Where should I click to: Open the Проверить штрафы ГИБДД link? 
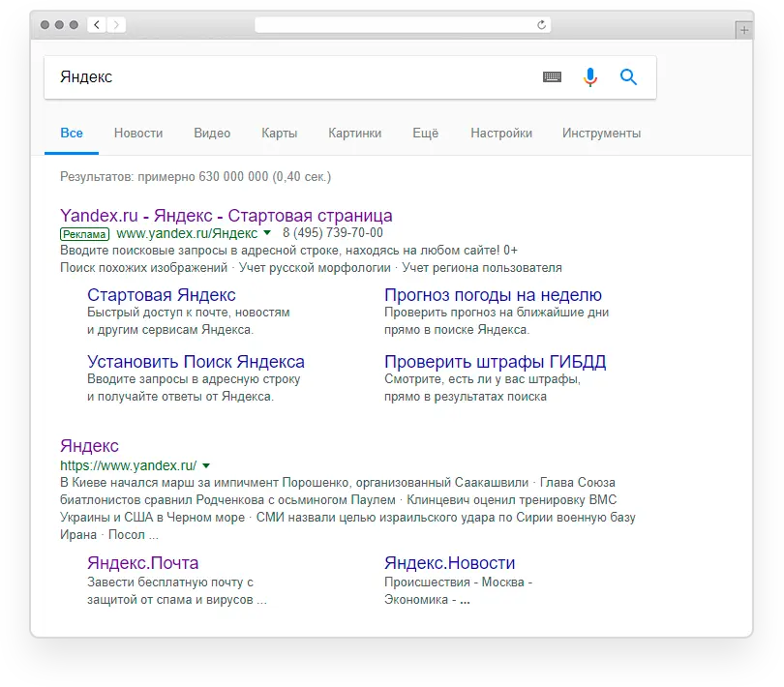pyautogui.click(x=495, y=362)
